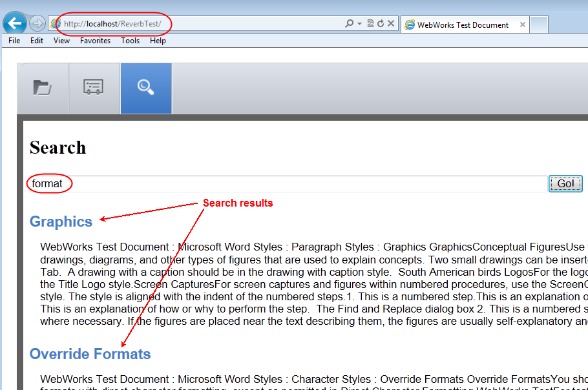Open the Tools menu
The width and height of the screenshot is (588, 390).
coord(130,41)
